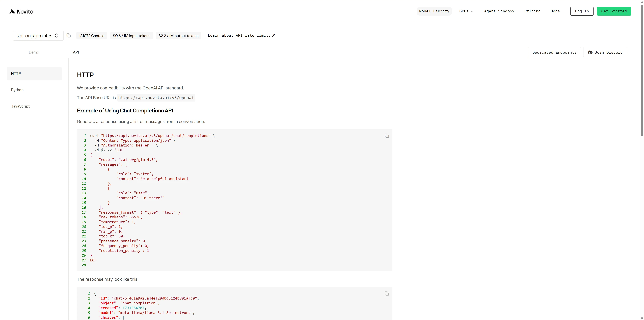The width and height of the screenshot is (644, 320).
Task: Click the $2.2 / 1M output tokens badge
Action: [x=178, y=36]
